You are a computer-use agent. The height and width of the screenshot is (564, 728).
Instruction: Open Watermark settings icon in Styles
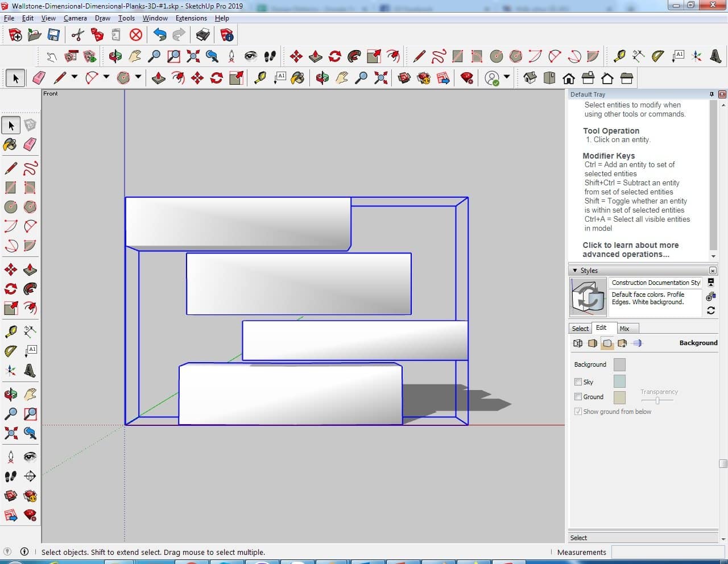tap(622, 343)
